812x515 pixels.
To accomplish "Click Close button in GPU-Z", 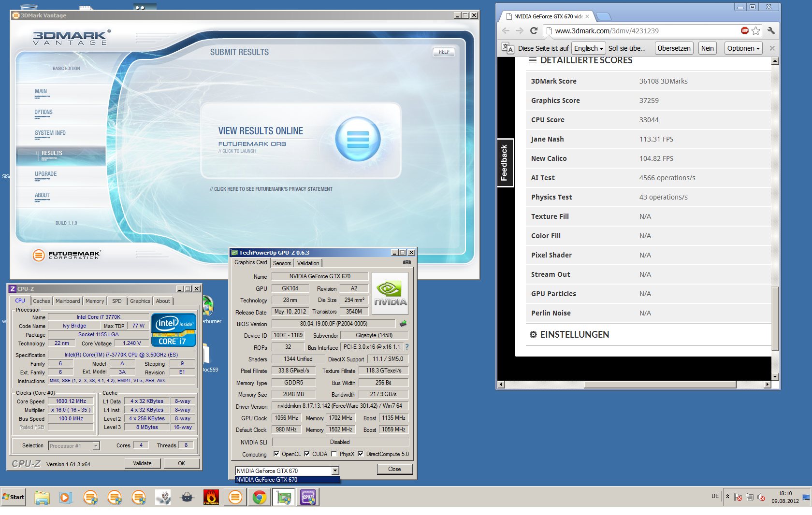I will (x=394, y=469).
